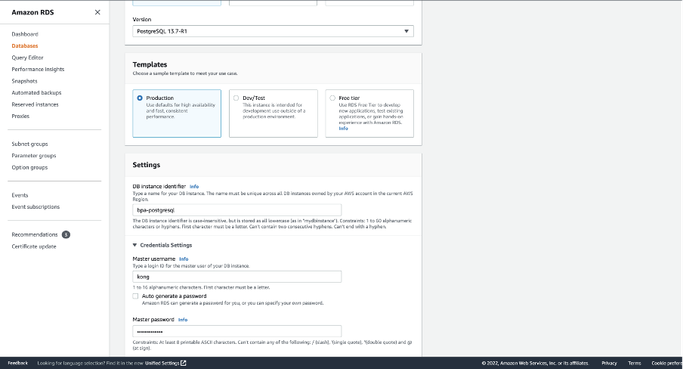The image size is (683, 369).
Task: Open the Unified Settings external link icon
Action: tap(183, 363)
